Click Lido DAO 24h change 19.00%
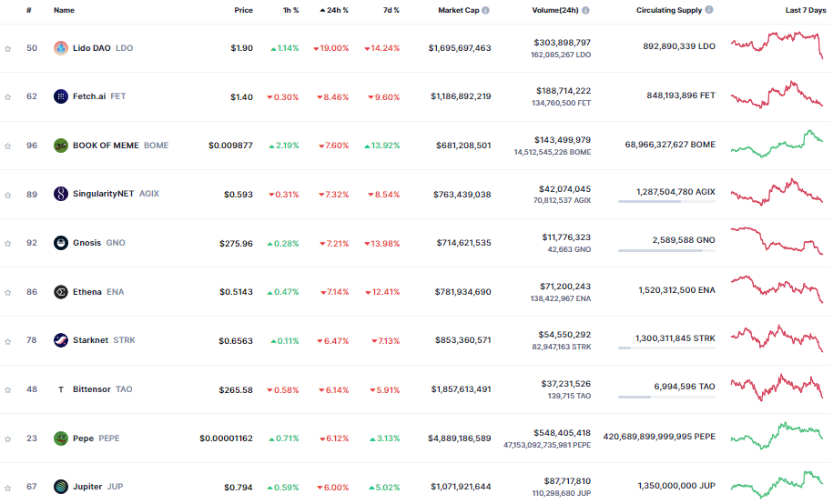This screenshot has height=504, width=833. point(331,48)
